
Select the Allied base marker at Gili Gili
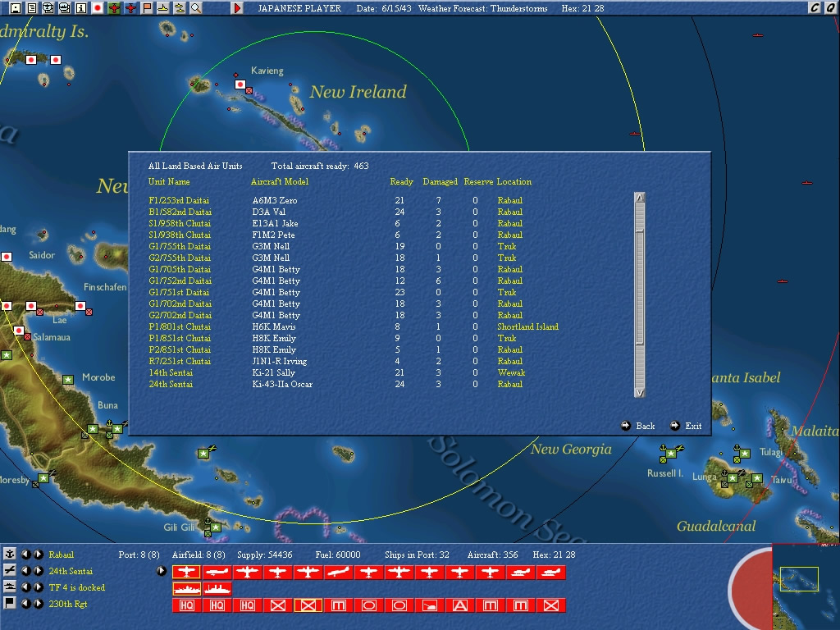216,527
